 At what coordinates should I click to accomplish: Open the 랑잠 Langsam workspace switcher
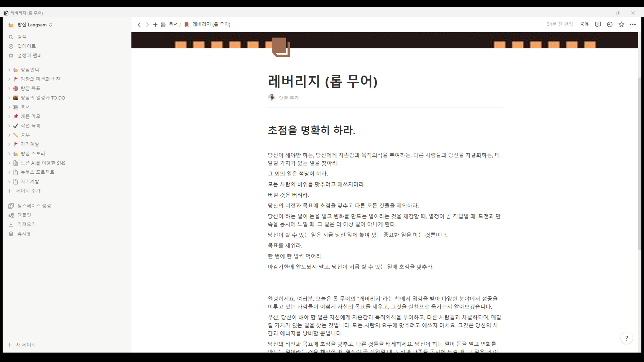tap(32, 25)
